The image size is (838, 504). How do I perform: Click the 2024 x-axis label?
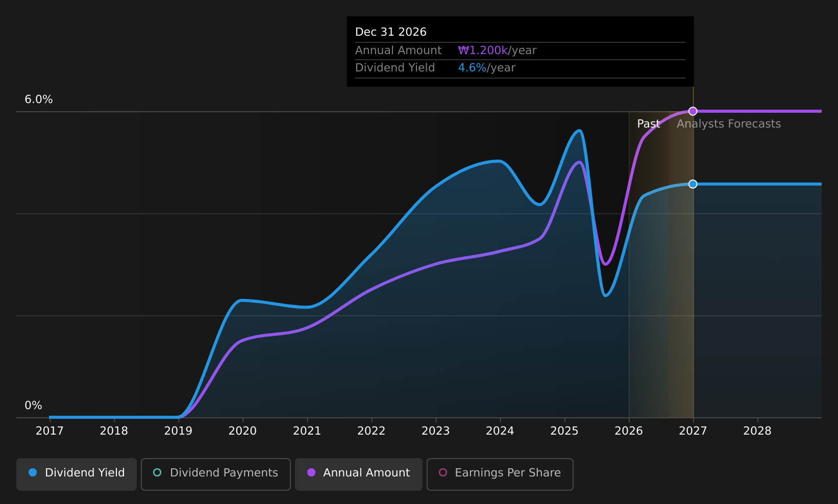point(500,431)
